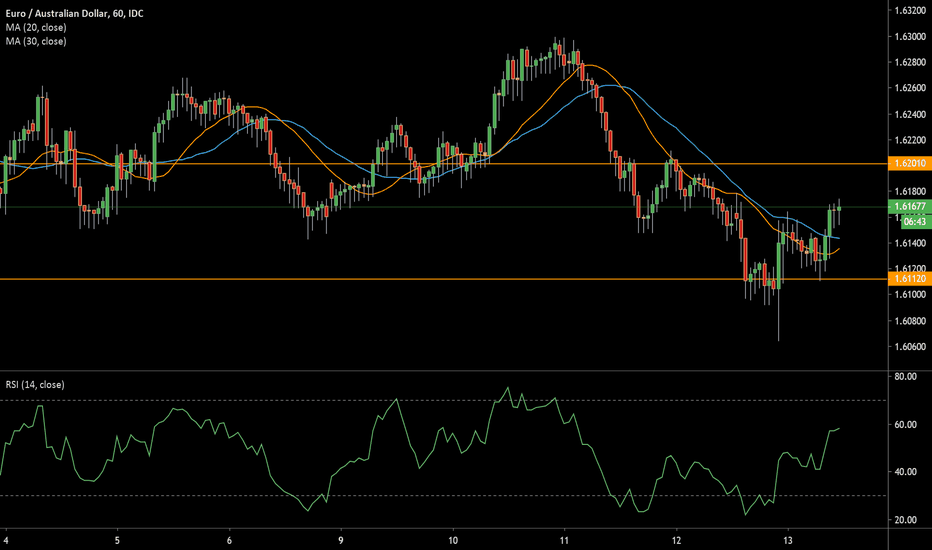The width and height of the screenshot is (932, 550).
Task: Select the upper orange horizontal line at 1.62010
Action: point(300,163)
